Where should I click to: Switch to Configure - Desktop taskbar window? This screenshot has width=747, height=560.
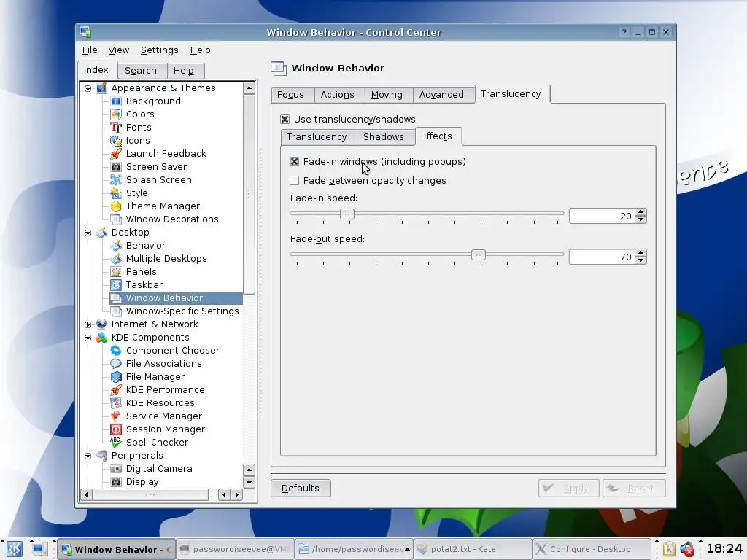coord(592,549)
